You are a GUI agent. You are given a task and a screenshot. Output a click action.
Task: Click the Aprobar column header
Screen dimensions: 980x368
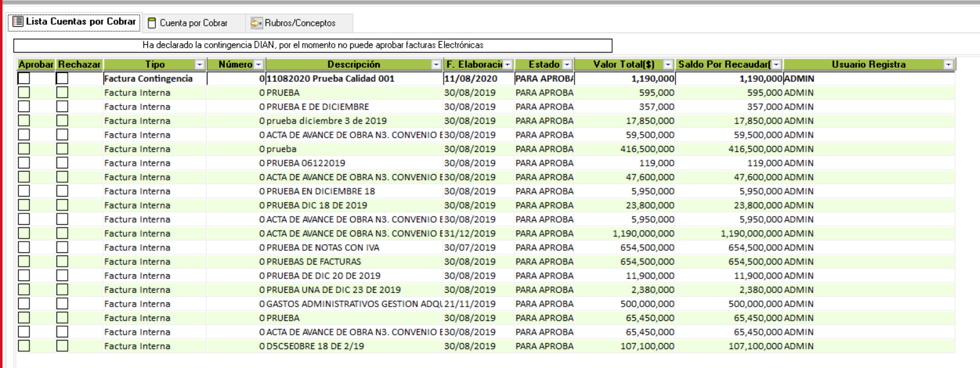[x=36, y=64]
